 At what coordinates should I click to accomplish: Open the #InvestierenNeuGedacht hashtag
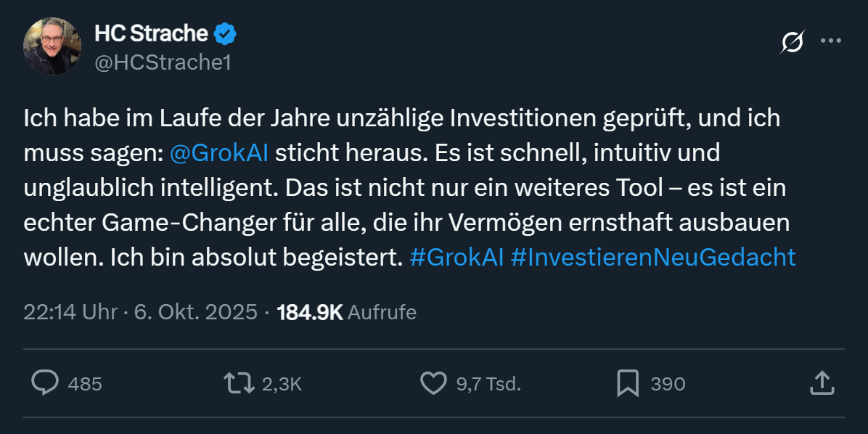[653, 258]
